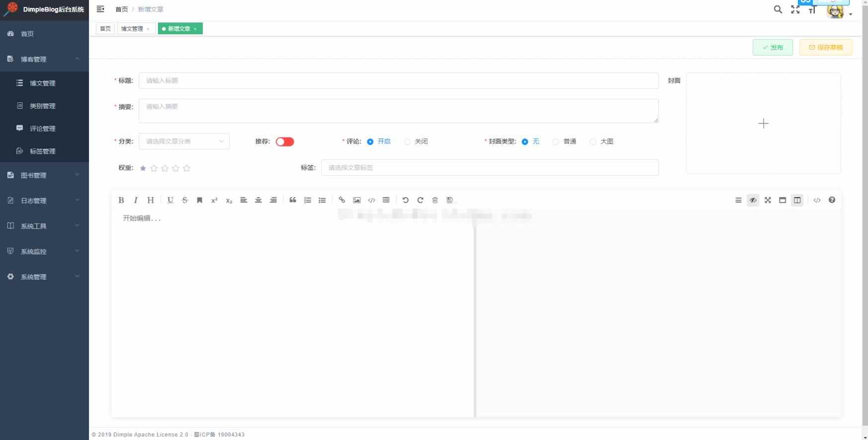Screen dimensions: 868x440
Task: Open 博文管理 in the sidebar
Action: coord(44,83)
